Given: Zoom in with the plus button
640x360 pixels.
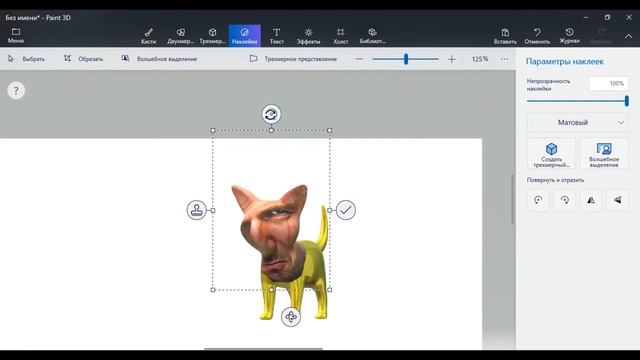Looking at the screenshot, I should [x=451, y=59].
